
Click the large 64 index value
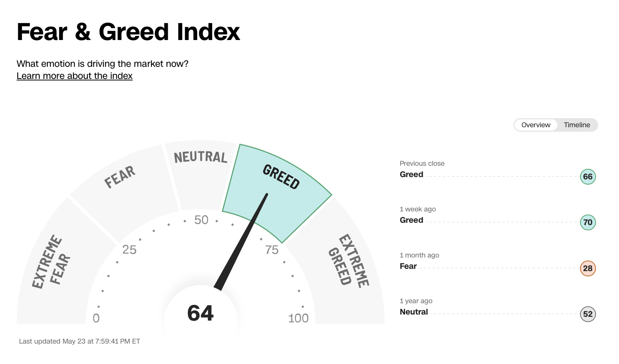pos(200,313)
